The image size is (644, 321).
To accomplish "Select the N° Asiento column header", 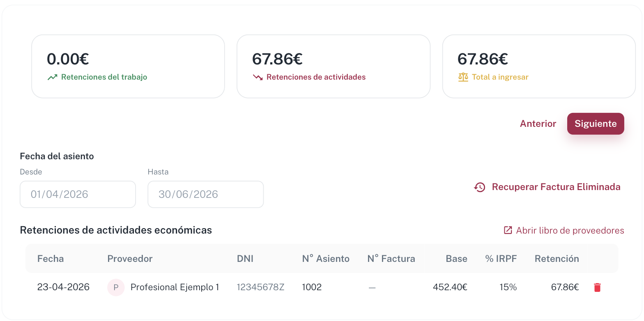I will click(x=326, y=259).
